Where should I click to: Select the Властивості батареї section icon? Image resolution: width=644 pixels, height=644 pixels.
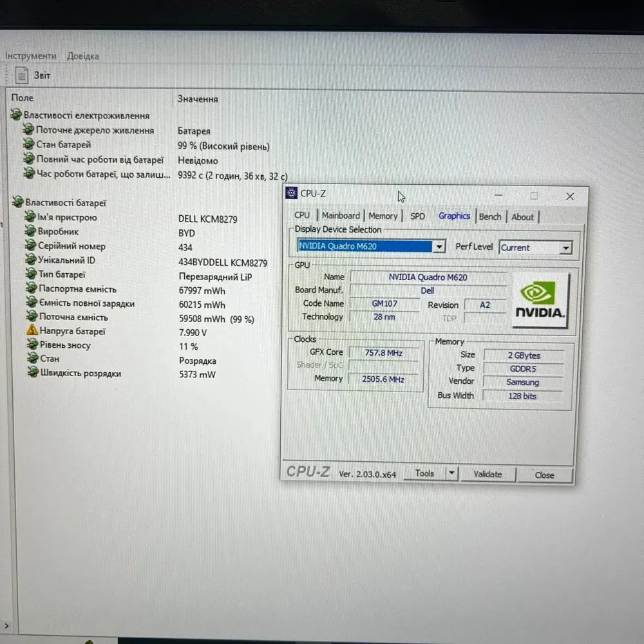coord(17,203)
